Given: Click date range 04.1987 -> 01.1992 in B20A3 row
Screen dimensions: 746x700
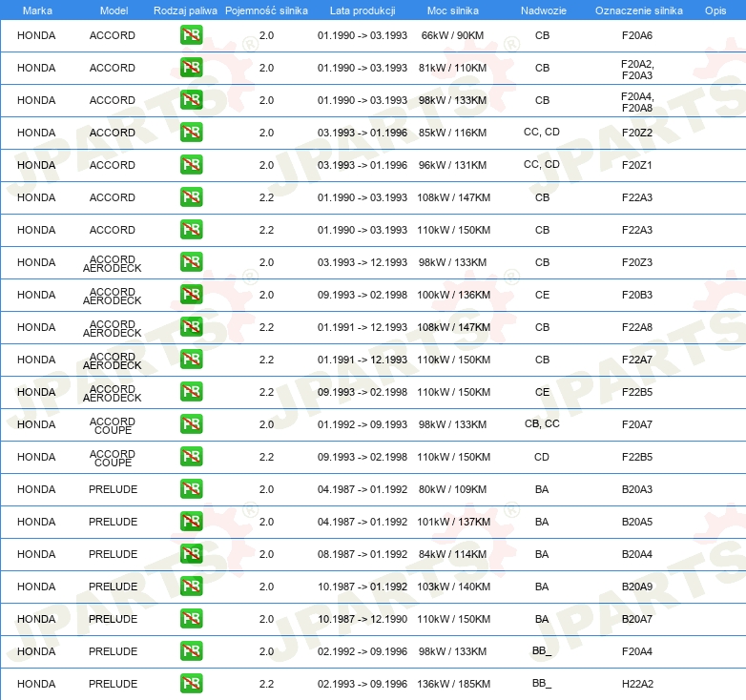Looking at the screenshot, I should point(363,489).
